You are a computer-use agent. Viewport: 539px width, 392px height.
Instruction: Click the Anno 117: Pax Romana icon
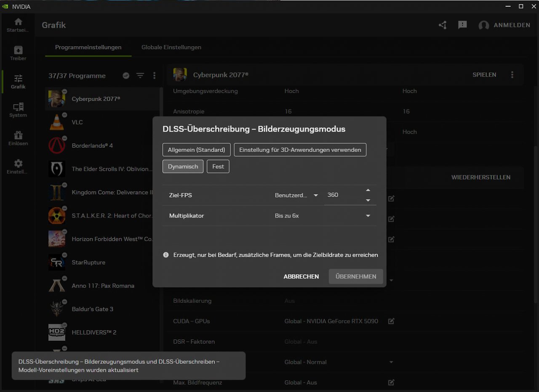56,286
